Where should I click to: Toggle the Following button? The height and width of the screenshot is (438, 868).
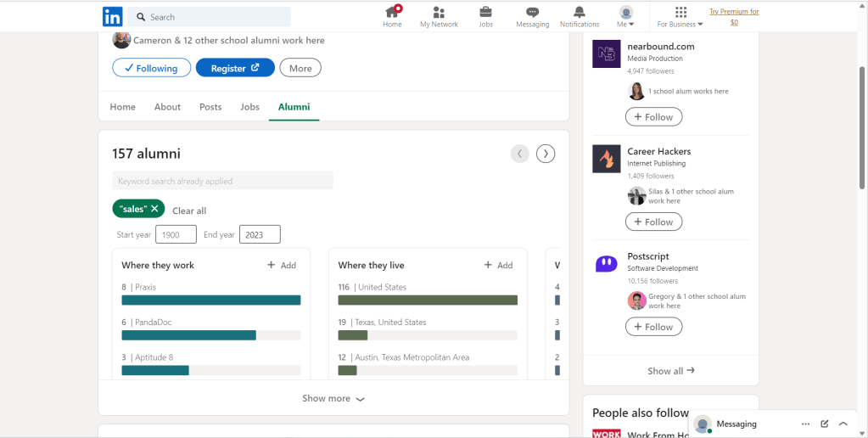coord(151,68)
